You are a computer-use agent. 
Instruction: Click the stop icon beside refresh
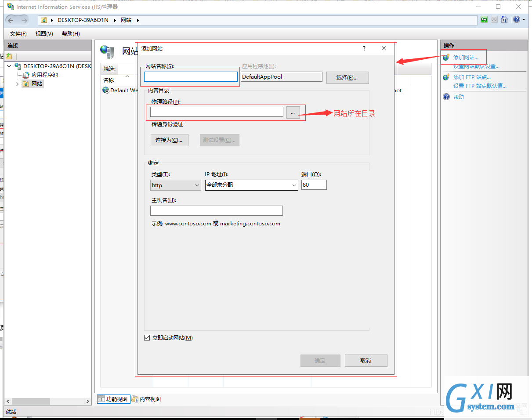click(494, 20)
